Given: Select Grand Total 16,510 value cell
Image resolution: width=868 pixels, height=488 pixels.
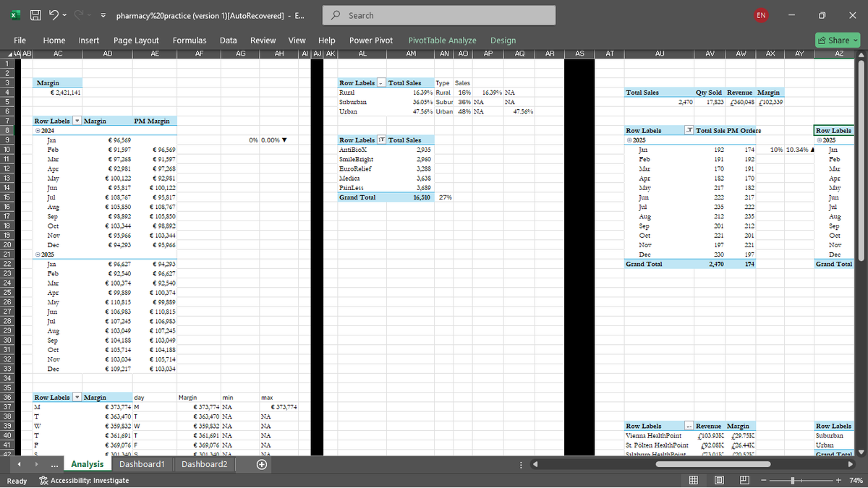Looking at the screenshot, I should pos(411,197).
